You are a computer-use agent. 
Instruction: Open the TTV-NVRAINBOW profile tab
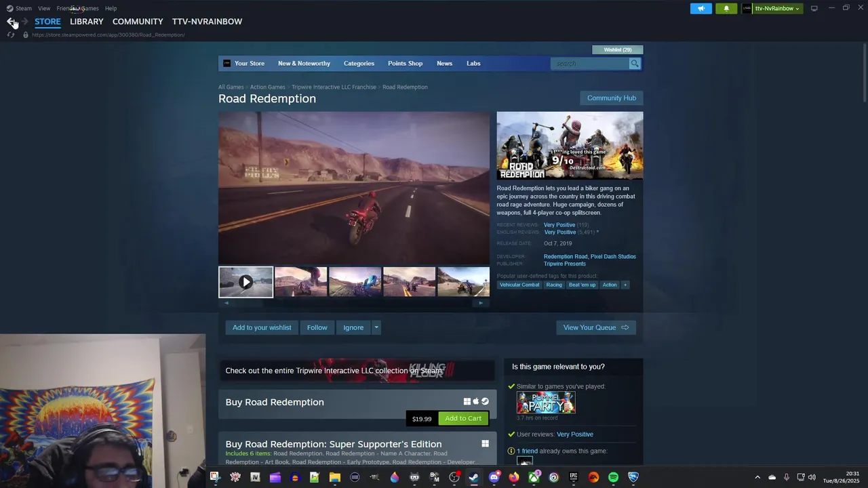pos(207,22)
